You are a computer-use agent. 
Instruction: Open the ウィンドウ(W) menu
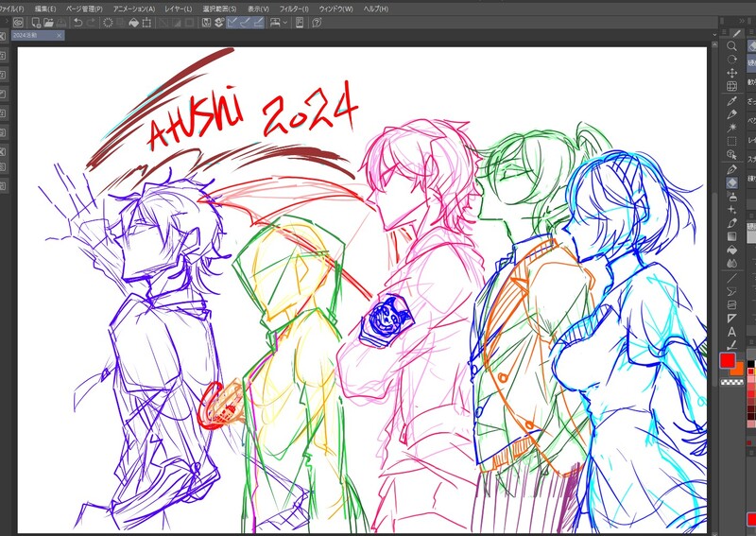click(335, 9)
